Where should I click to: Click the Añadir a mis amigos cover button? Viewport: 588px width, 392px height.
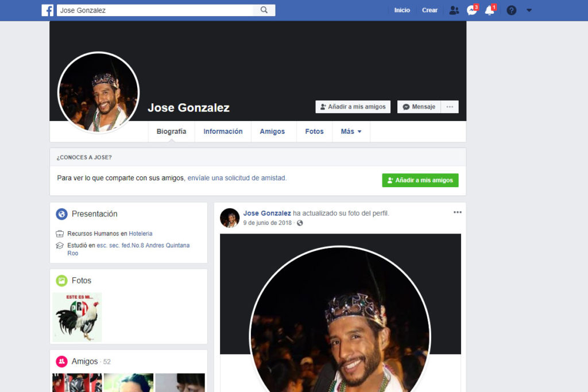coord(353,107)
